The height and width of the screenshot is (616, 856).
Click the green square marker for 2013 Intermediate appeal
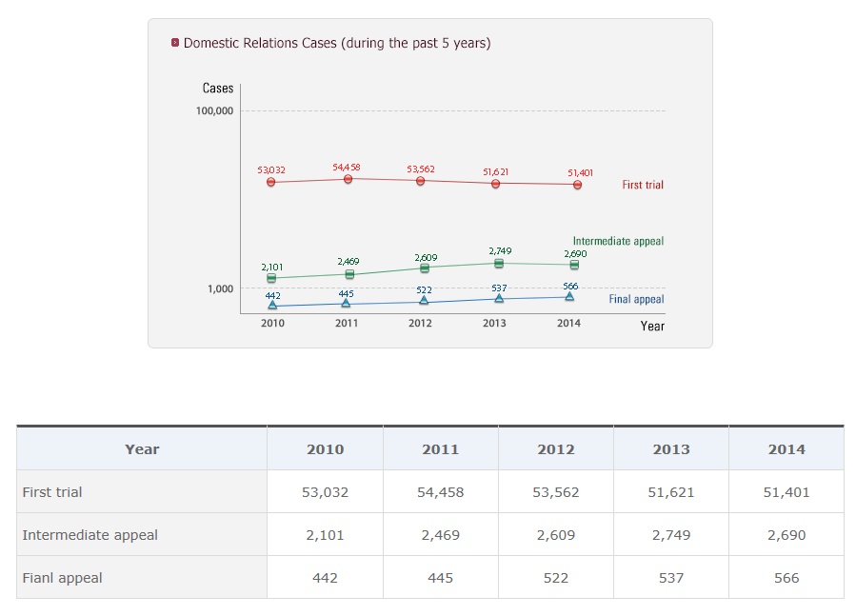coord(498,263)
